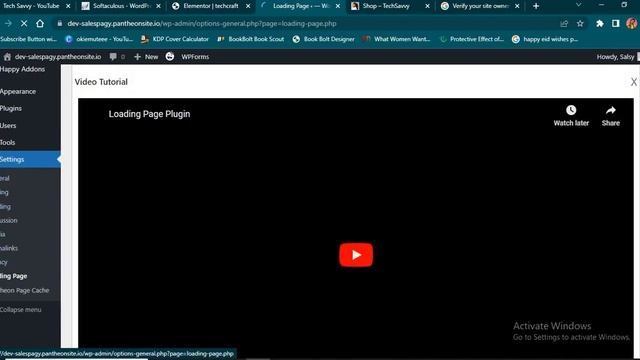Go to the browser home page
The width and height of the screenshot is (640, 360).
pyautogui.click(x=40, y=24)
